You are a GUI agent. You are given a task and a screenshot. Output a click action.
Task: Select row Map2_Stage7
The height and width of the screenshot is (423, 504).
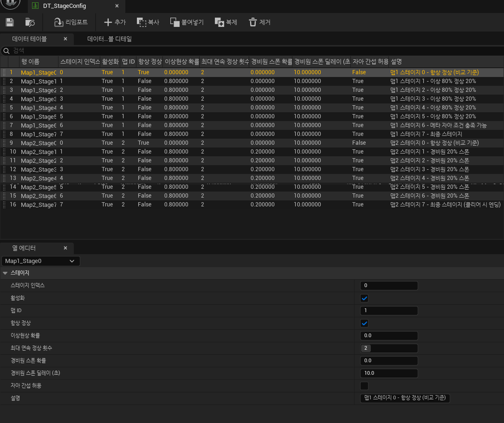(252, 205)
